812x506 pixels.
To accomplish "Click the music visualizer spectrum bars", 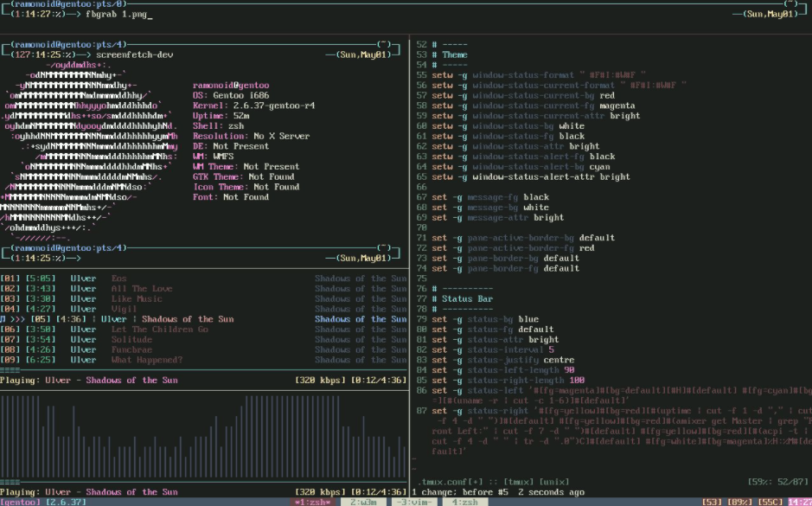I will (x=203, y=437).
